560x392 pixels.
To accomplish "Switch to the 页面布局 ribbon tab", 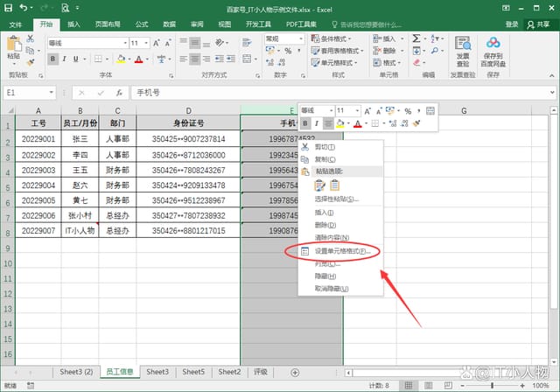I will point(108,24).
